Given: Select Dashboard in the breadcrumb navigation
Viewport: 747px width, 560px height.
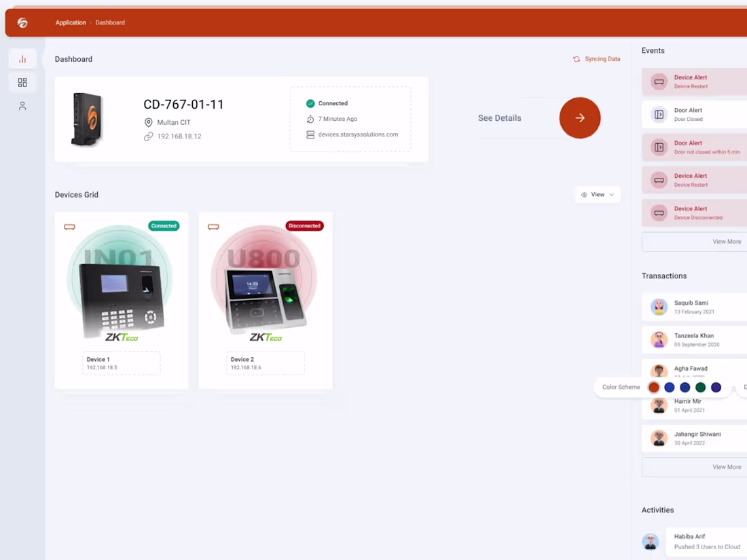Looking at the screenshot, I should 110,22.
